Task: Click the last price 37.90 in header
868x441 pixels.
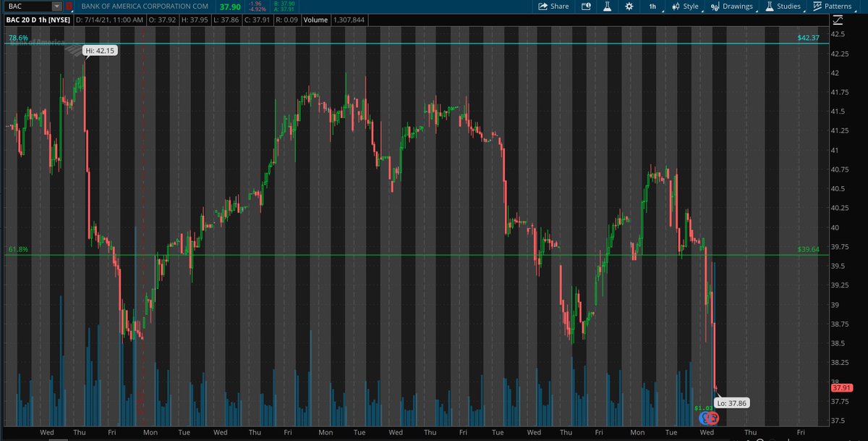Action: [230, 7]
